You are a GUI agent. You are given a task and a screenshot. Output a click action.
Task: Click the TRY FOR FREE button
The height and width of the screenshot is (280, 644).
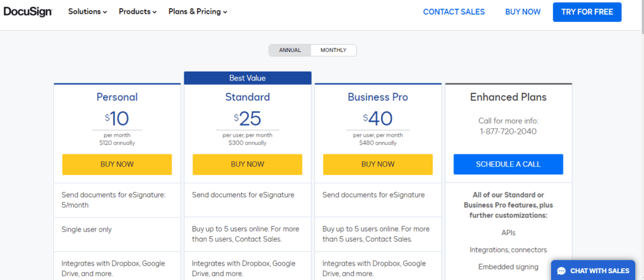pyautogui.click(x=587, y=12)
